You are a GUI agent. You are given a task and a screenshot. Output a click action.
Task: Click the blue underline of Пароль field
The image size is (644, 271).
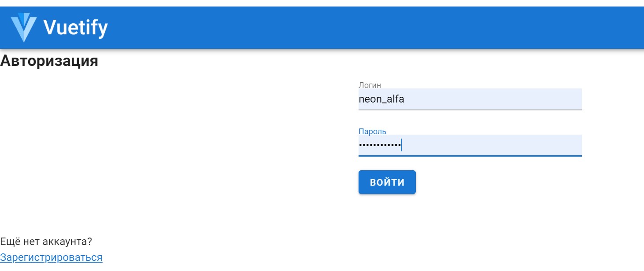click(x=470, y=156)
